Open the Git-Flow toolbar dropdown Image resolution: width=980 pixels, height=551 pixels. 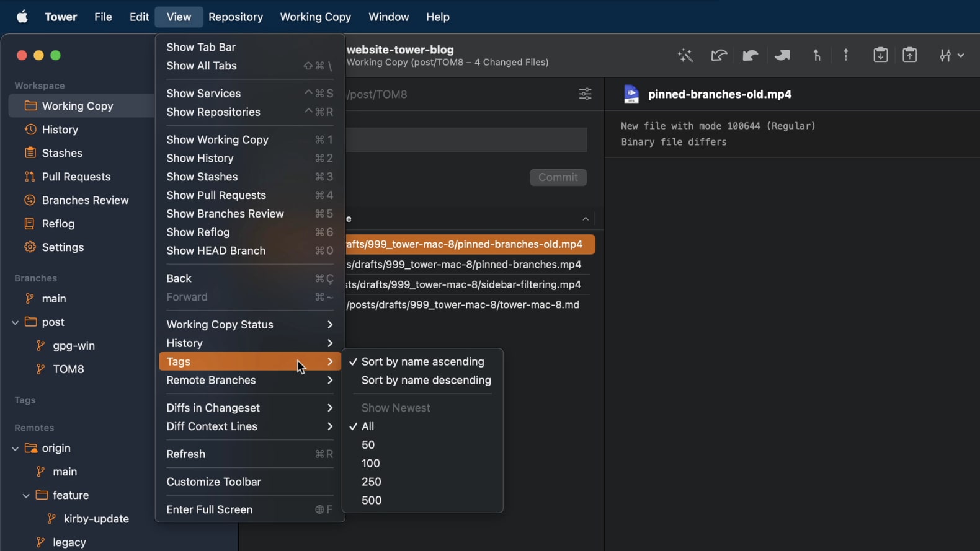tap(951, 55)
